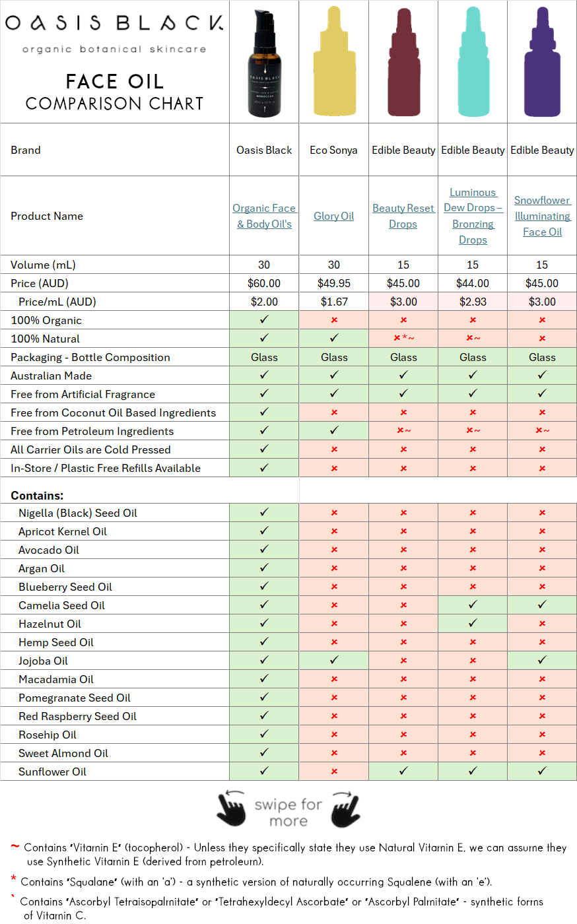Click the $2.00 price per mL cell
The image size is (577, 924).
pos(264,302)
